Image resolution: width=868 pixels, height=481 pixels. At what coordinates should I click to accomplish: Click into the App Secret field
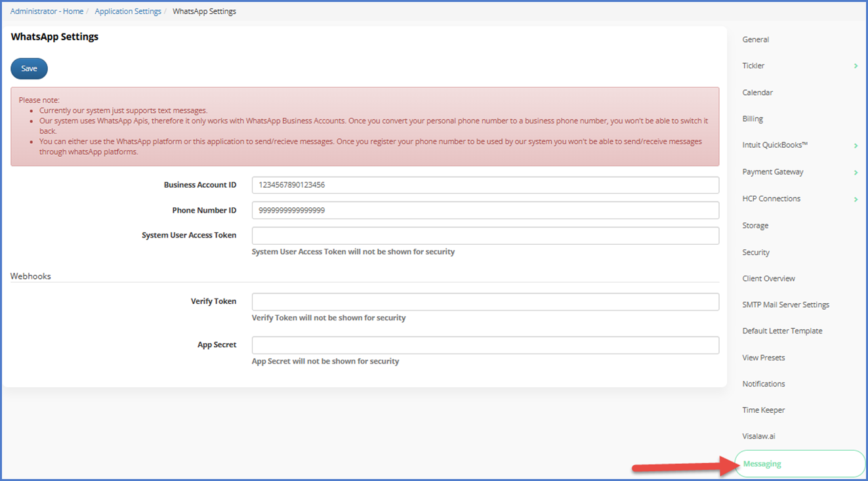pyautogui.click(x=485, y=345)
